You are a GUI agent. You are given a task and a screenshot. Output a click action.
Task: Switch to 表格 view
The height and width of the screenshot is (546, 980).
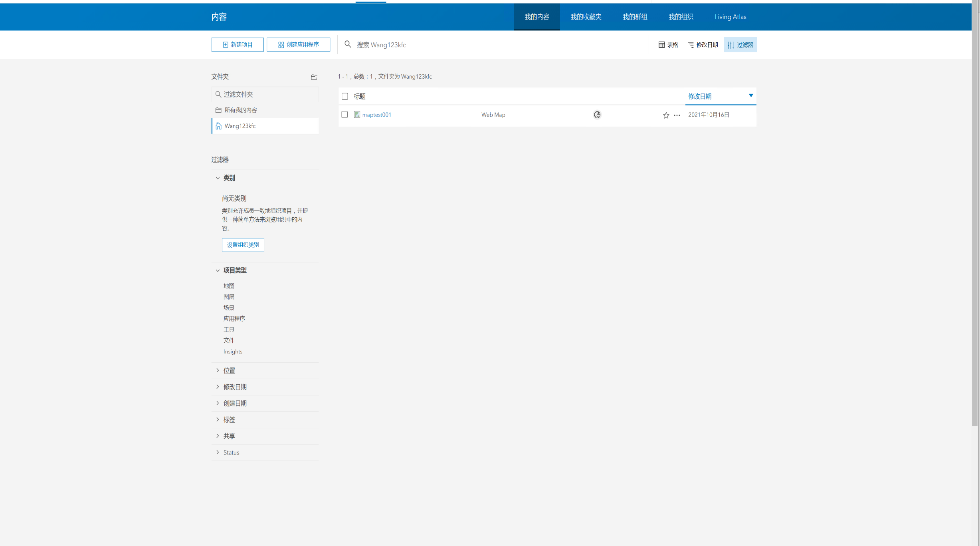(668, 45)
